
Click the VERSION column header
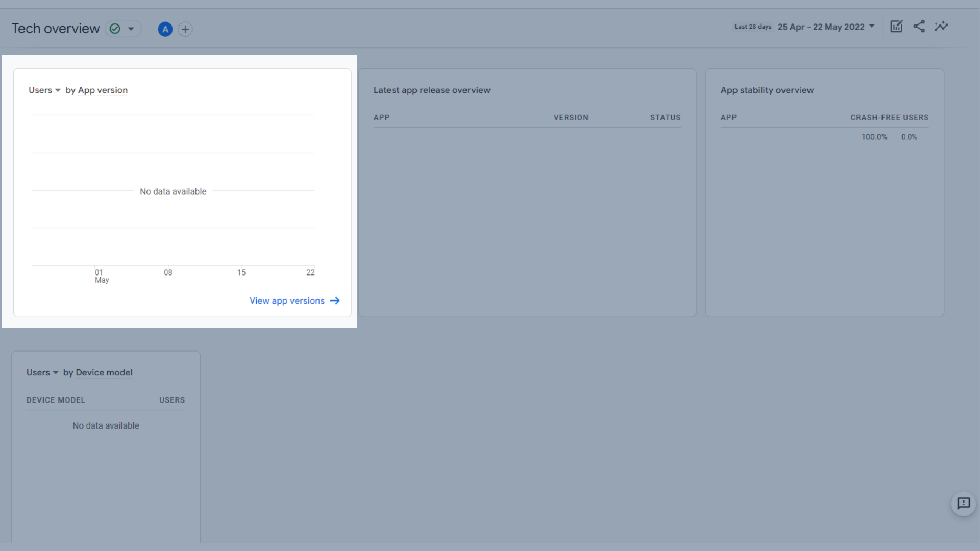click(x=571, y=118)
